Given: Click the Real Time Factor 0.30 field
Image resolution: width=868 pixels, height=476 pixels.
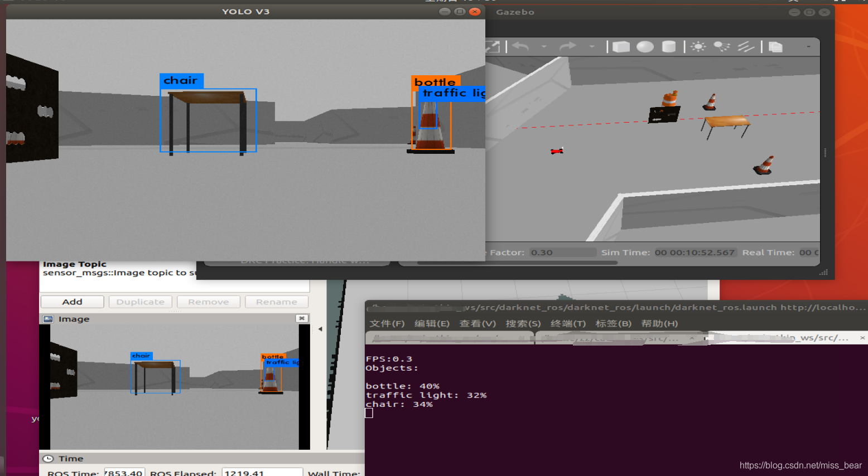Looking at the screenshot, I should (x=562, y=252).
